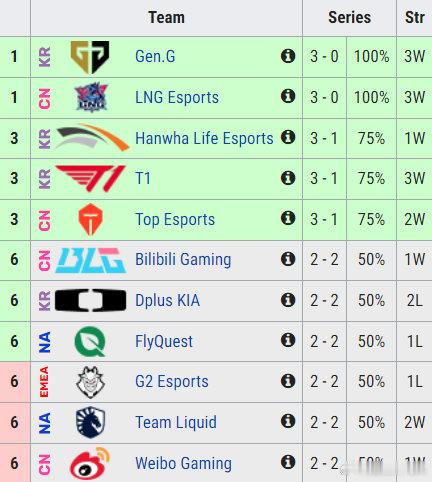Open the LNG Esports team page link
This screenshot has height=482, width=432.
(x=177, y=97)
